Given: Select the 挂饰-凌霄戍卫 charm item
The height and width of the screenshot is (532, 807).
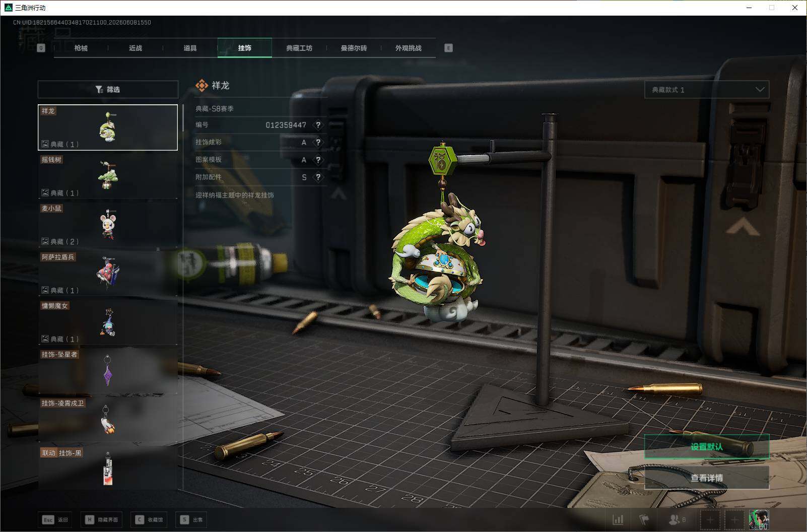Looking at the screenshot, I should [x=108, y=420].
